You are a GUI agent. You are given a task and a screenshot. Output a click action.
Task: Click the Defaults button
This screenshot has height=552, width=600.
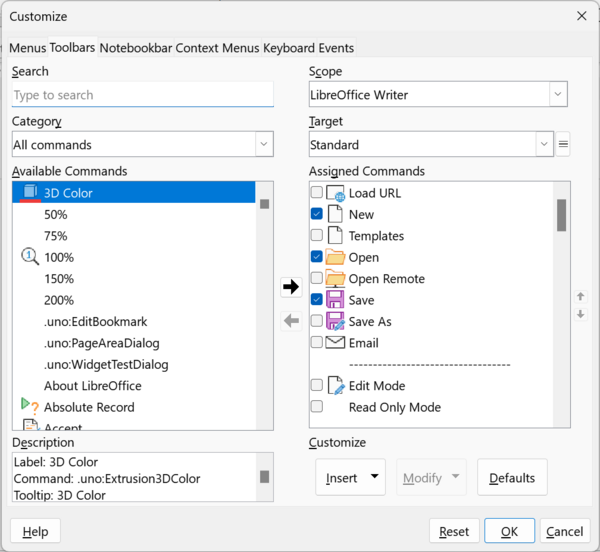[x=512, y=478]
